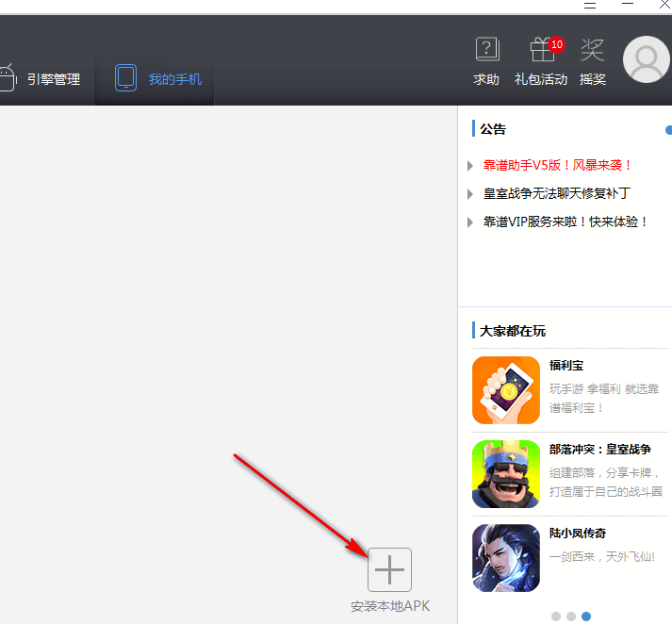This screenshot has width=672, height=624.
Task: Click the arrow beside 靠谱VIP服务 announcement
Action: coord(470,222)
